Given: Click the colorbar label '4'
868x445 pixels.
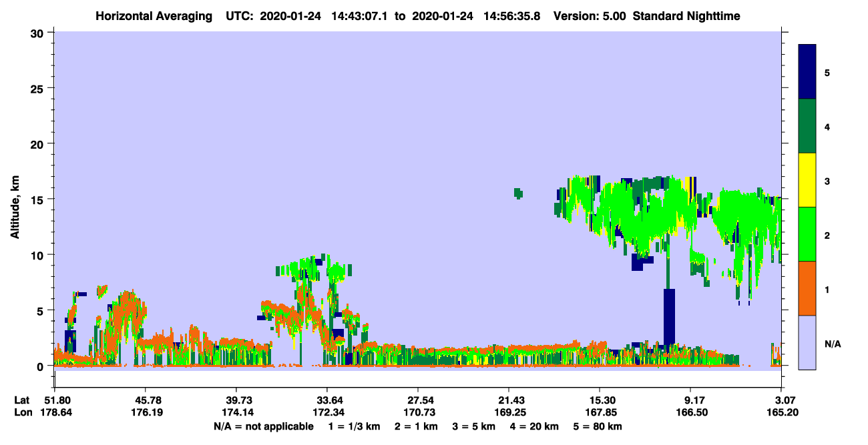Looking at the screenshot, I should pyautogui.click(x=827, y=126).
